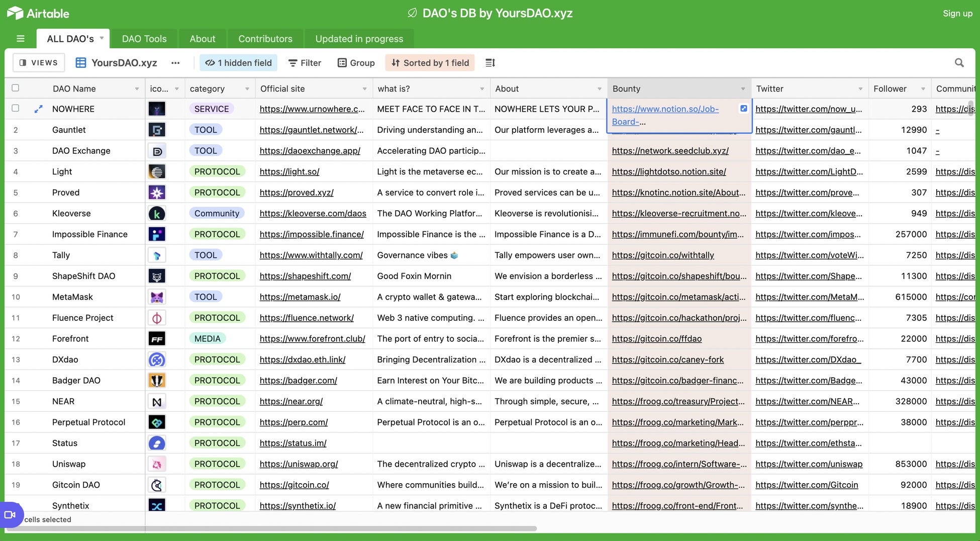Image resolution: width=980 pixels, height=541 pixels.
Task: Open the category column dropdown arrow
Action: (247, 89)
